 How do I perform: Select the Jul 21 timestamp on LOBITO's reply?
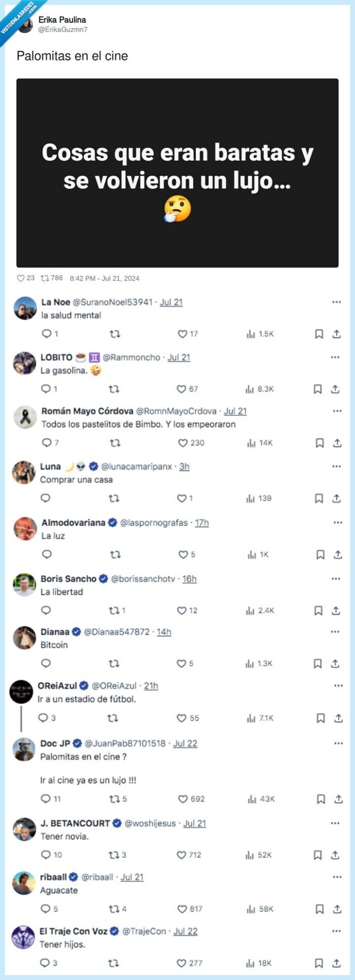point(180,357)
